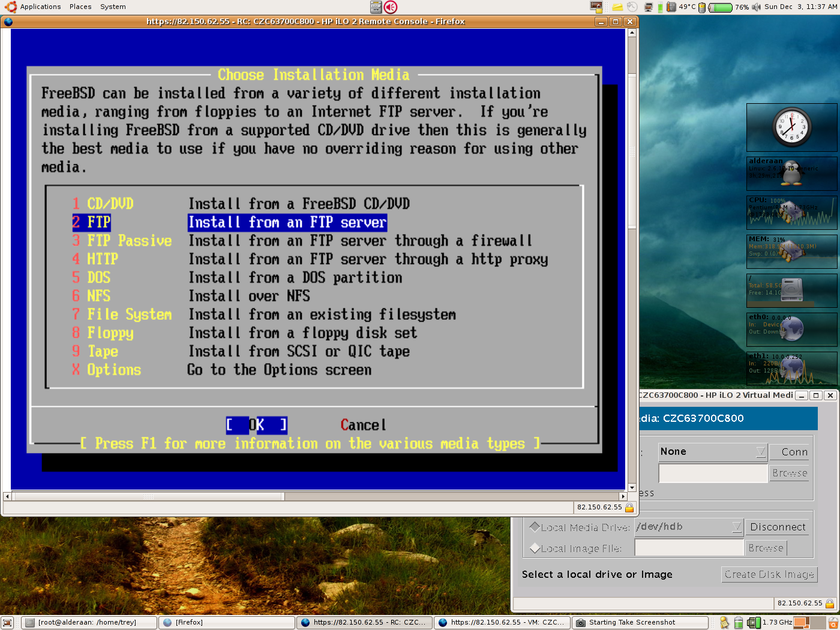Switch to [Firefox] window in taskbar
Screen dimensions: 840x630
coord(227,623)
